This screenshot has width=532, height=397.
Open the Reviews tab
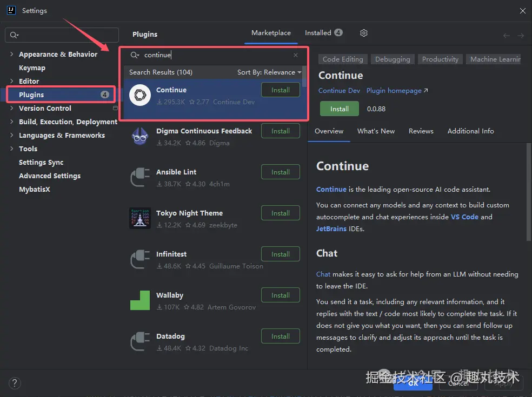(421, 131)
